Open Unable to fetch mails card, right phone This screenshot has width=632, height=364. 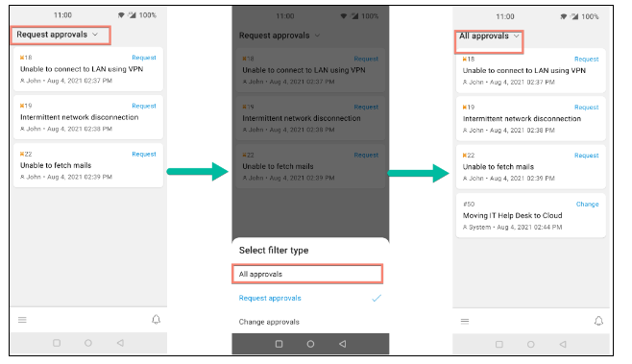(x=531, y=167)
